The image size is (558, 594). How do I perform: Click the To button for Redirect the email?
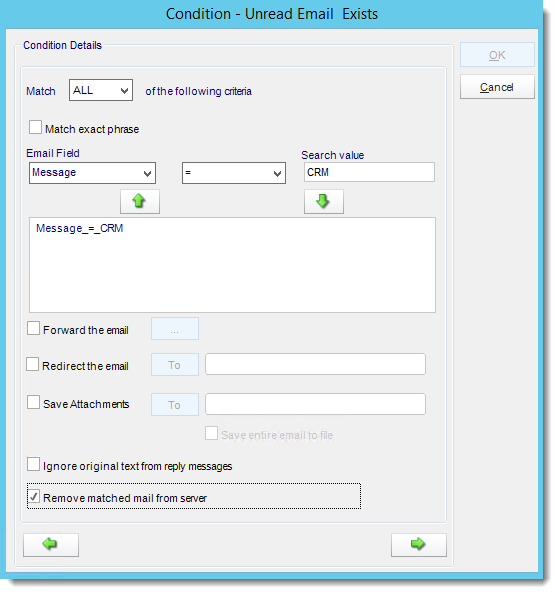(x=175, y=365)
